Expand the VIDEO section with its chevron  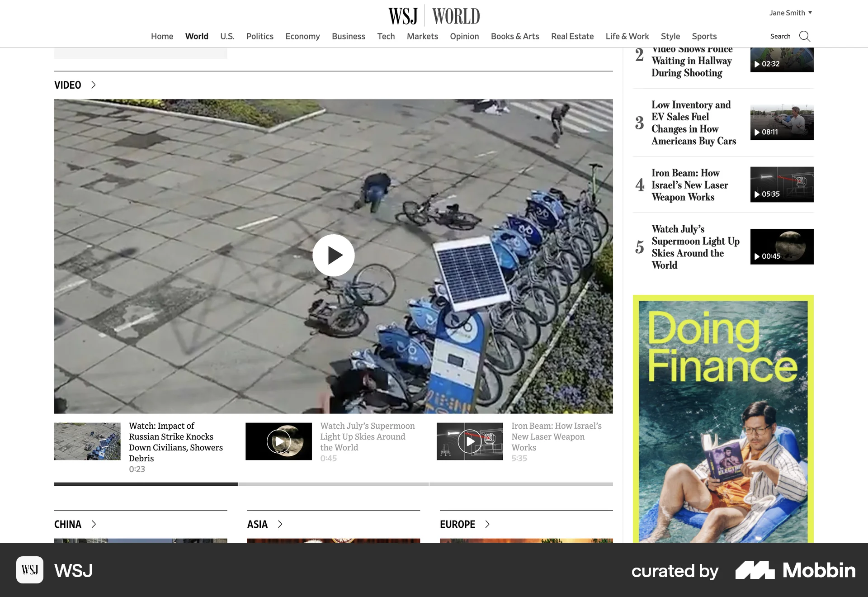(x=94, y=85)
